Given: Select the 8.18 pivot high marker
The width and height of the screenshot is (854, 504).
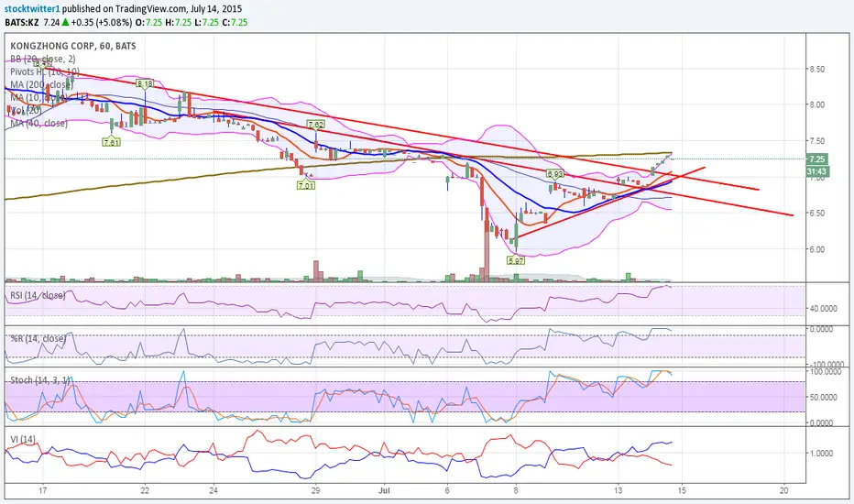Looking at the screenshot, I should (x=145, y=84).
